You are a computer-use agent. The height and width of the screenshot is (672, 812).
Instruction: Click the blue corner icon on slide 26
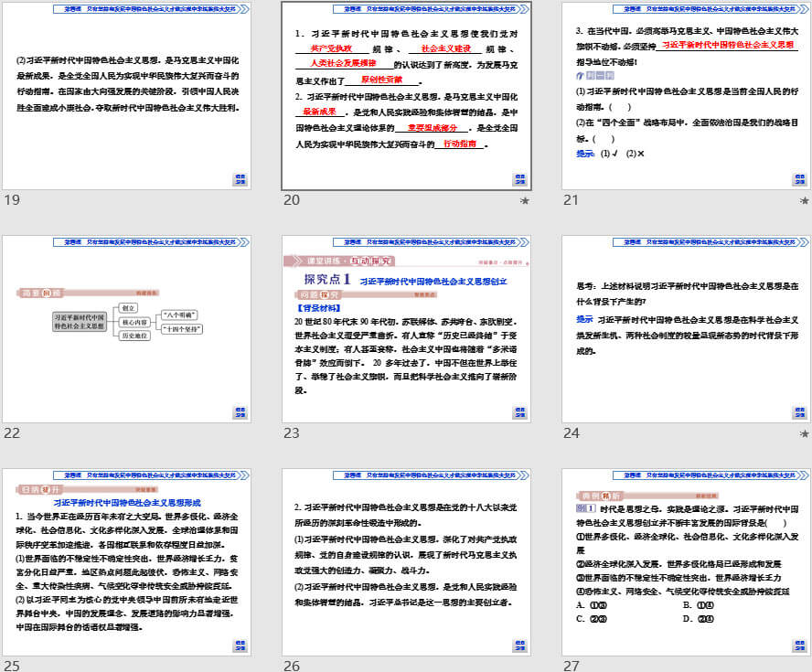coord(520,645)
